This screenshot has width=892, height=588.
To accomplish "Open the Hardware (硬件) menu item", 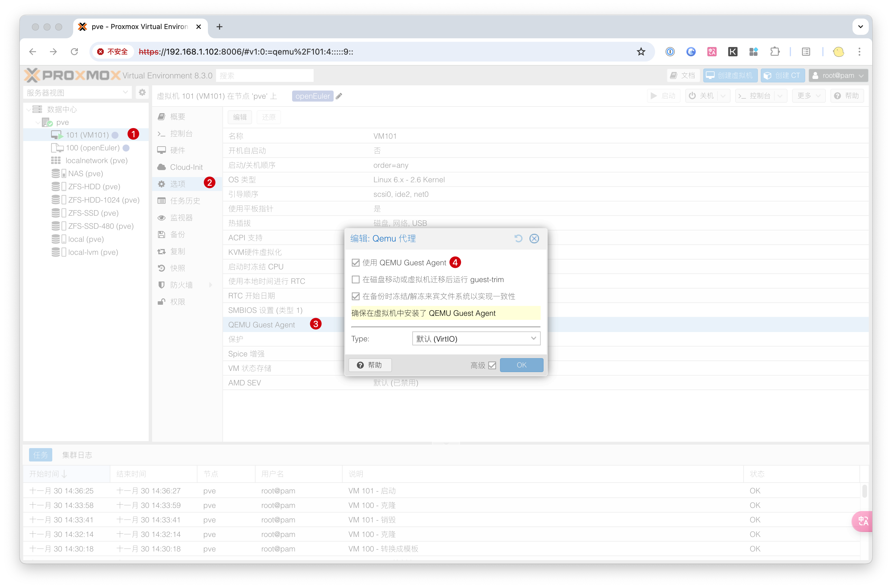I will (x=186, y=150).
